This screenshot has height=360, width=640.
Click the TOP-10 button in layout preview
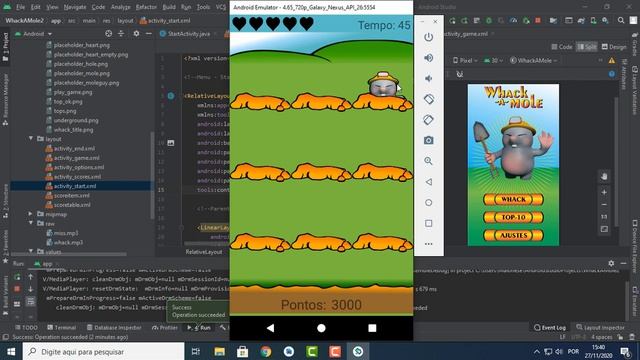point(513,217)
